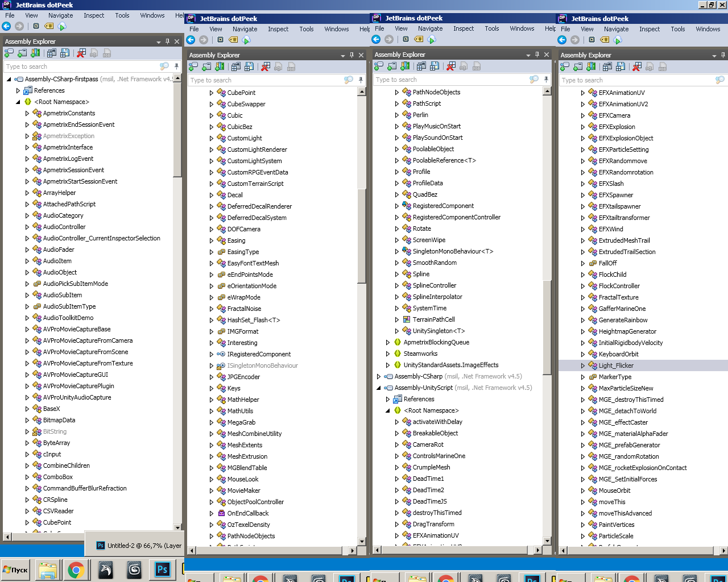Expand Light_Flicker class in fourth window
Image resolution: width=728 pixels, height=582 pixels.
pos(583,365)
